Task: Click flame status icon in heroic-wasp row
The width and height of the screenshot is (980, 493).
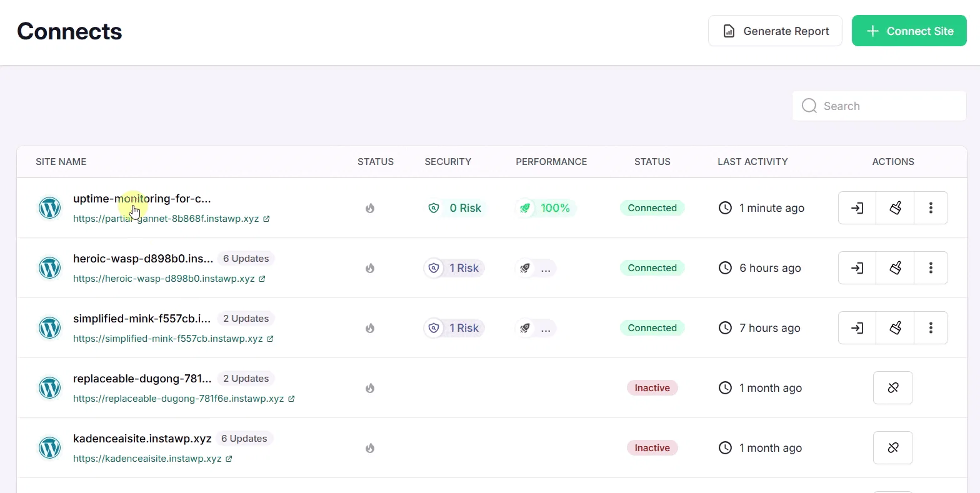Action: click(370, 268)
